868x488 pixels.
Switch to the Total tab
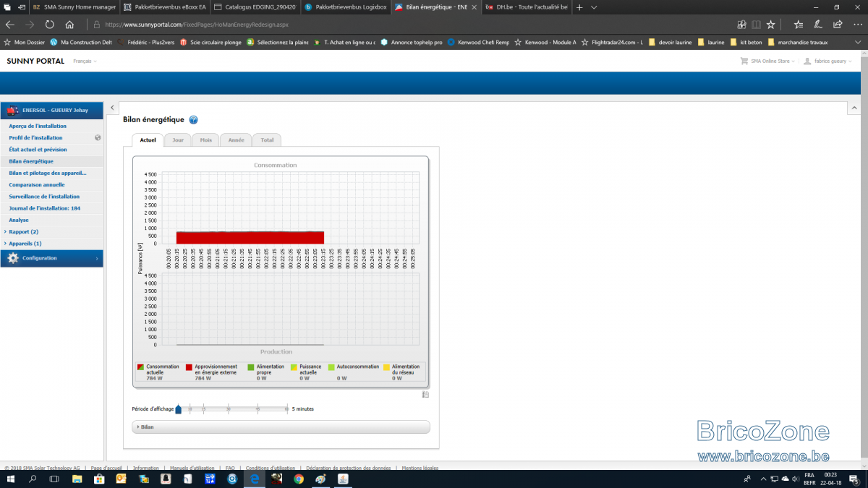point(267,140)
